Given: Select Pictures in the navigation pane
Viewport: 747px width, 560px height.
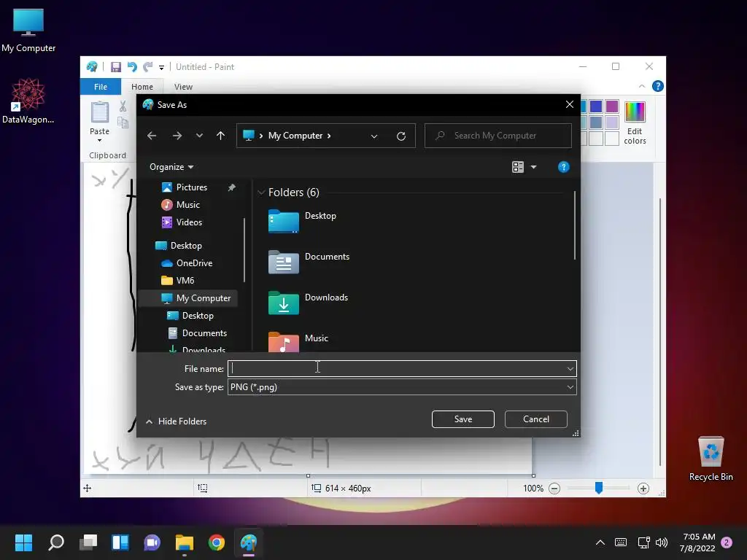Looking at the screenshot, I should tap(192, 187).
